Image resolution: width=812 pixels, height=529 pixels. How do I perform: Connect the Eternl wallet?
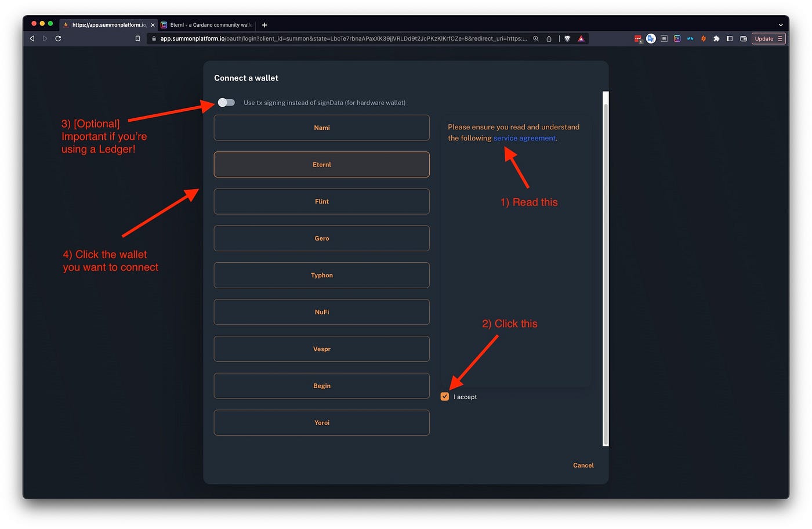pos(322,165)
